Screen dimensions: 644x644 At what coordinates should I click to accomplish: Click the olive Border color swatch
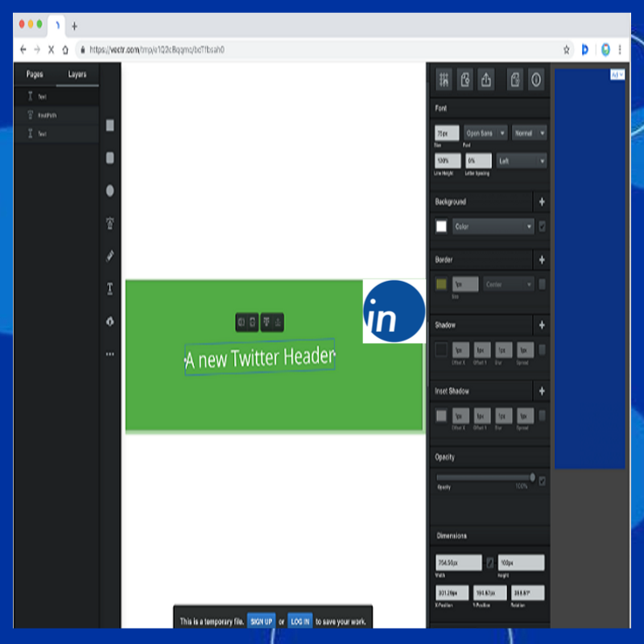[x=441, y=284]
